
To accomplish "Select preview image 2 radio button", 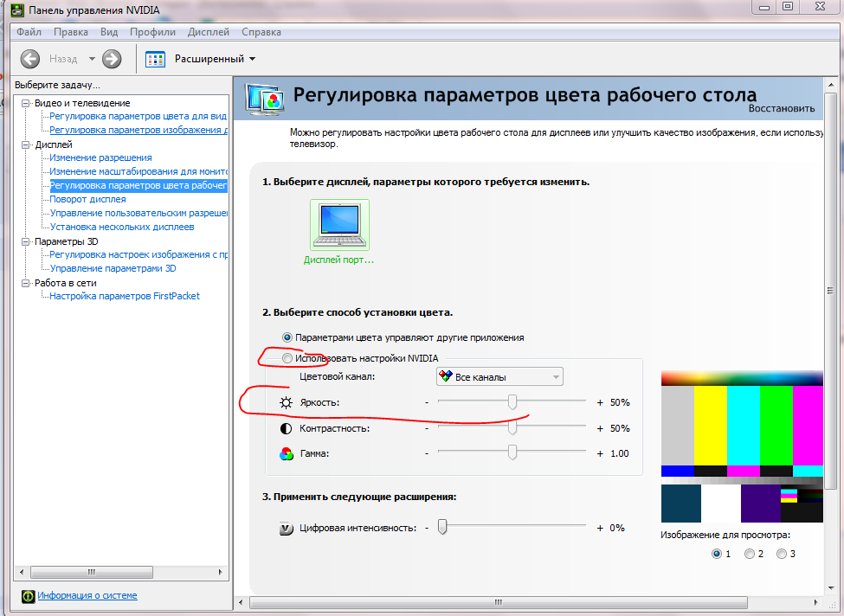I will pyautogui.click(x=750, y=554).
